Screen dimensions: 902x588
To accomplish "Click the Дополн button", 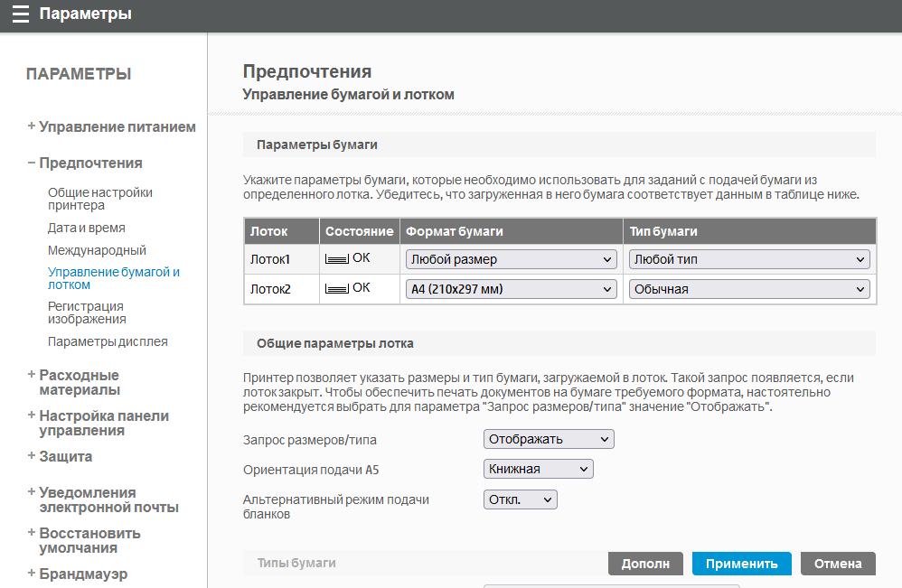I will click(645, 564).
